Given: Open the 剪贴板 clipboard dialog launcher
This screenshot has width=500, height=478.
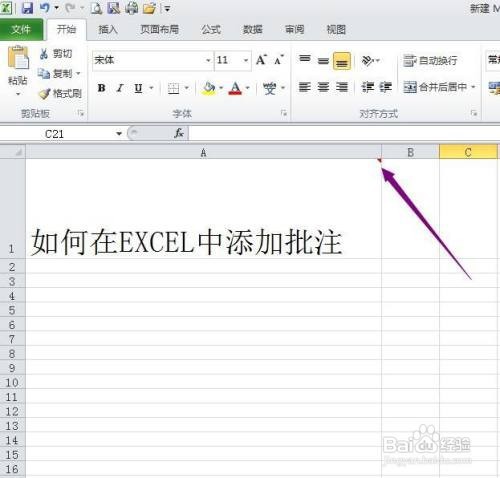Looking at the screenshot, I should (80, 113).
